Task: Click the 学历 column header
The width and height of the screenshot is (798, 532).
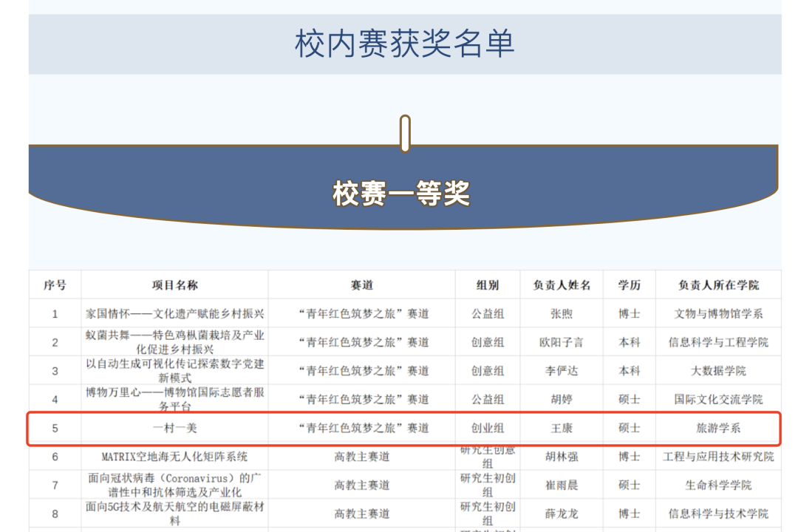Action: (630, 285)
